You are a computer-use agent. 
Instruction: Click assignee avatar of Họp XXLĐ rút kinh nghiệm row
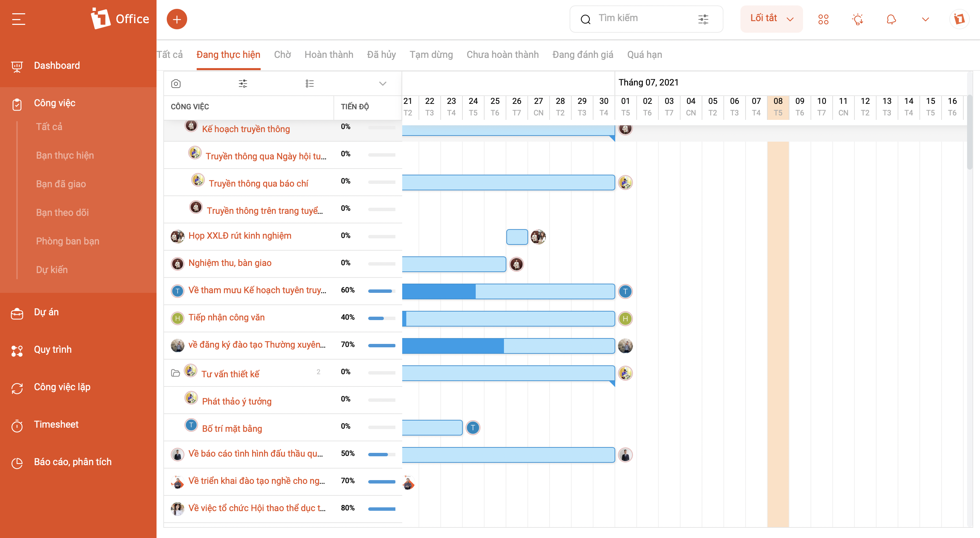(x=177, y=236)
